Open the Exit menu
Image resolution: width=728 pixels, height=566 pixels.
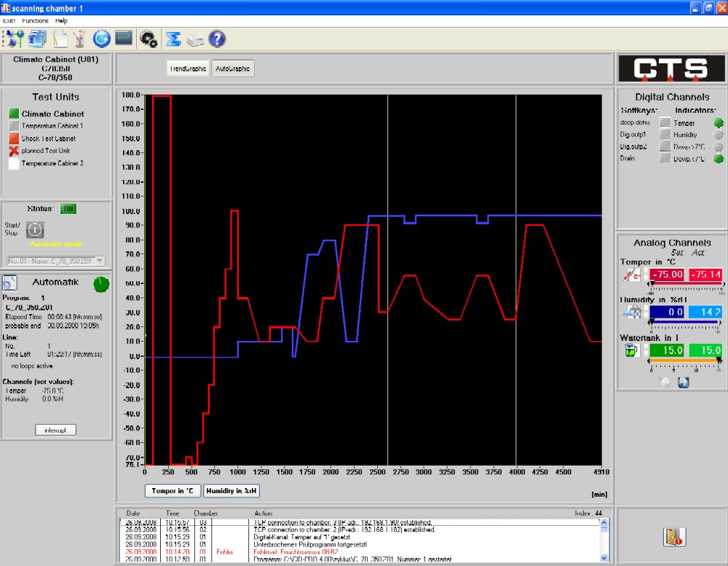9,20
